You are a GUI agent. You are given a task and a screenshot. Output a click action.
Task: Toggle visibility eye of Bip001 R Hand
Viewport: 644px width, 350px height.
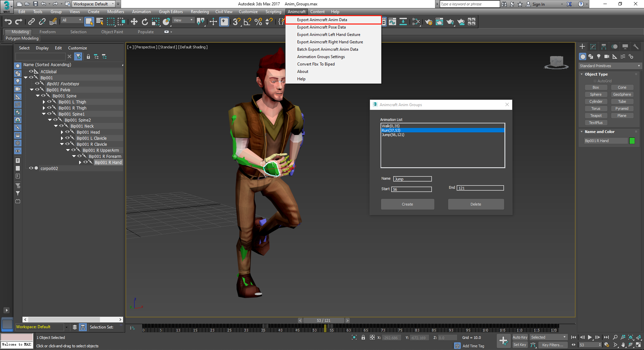click(86, 162)
